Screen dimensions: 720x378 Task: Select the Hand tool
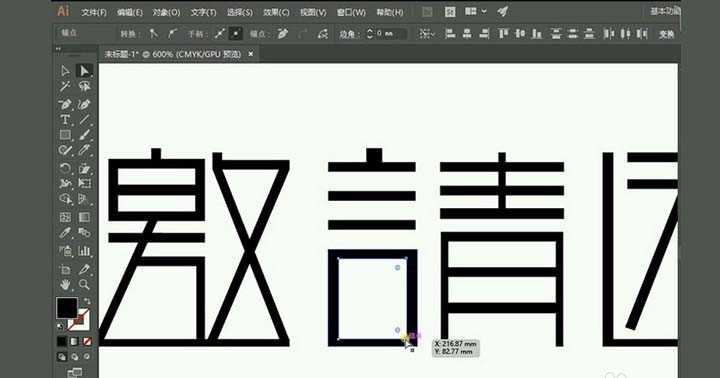click(65, 285)
